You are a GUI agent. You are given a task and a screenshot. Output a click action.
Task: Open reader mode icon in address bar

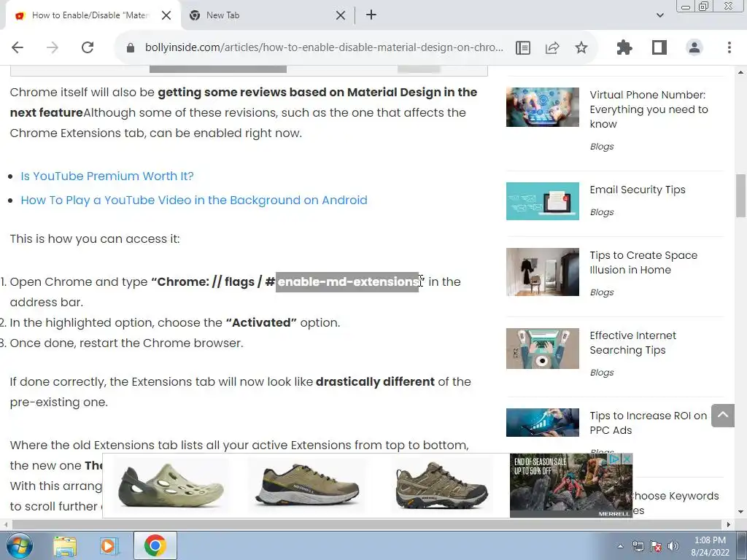[522, 47]
